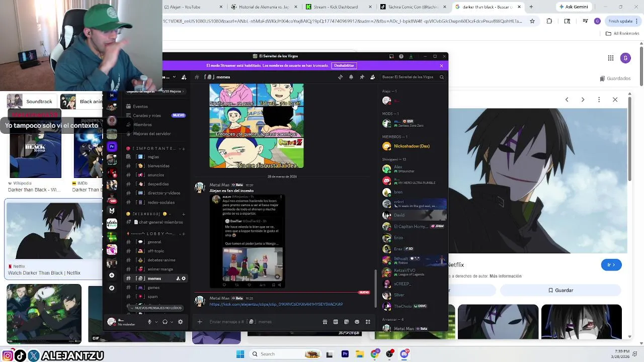Click the green Discord update download icon
The height and width of the screenshot is (362, 644).
click(411, 56)
